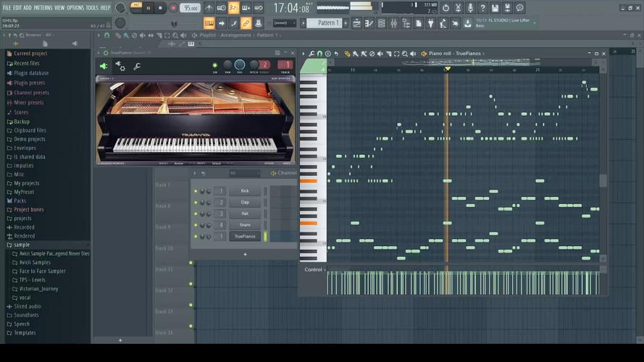The image size is (644, 362).
Task: Click the save project disk icon
Action: pyautogui.click(x=495, y=8)
